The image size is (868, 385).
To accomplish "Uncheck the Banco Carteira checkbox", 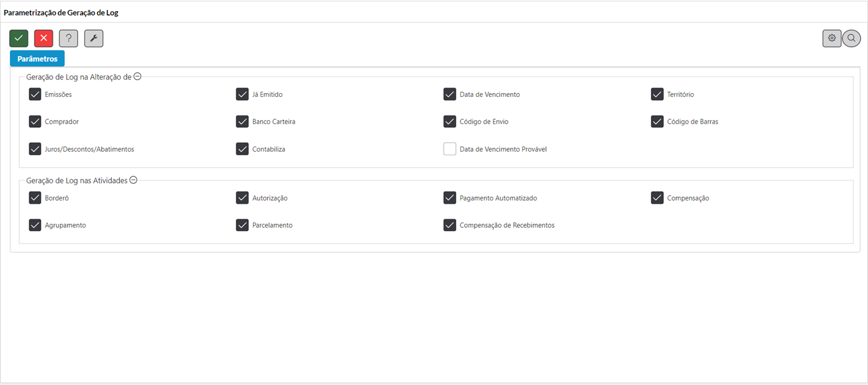I will tap(242, 122).
